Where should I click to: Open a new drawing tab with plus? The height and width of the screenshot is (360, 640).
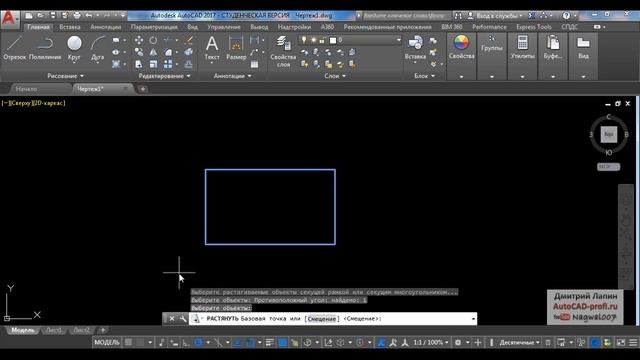[143, 89]
